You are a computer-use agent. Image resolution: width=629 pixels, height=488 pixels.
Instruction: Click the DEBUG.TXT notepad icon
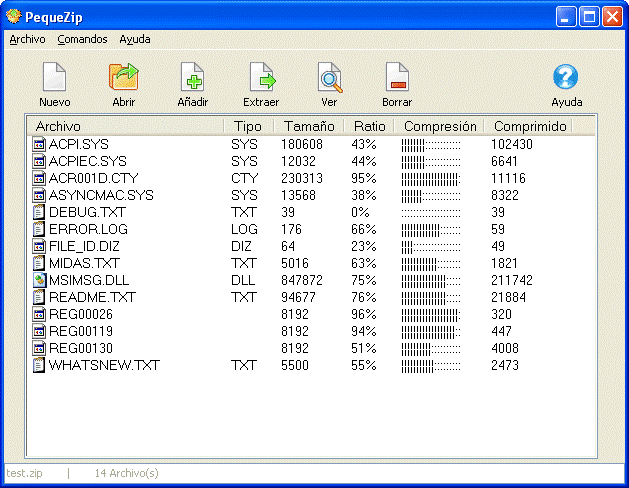click(x=39, y=212)
